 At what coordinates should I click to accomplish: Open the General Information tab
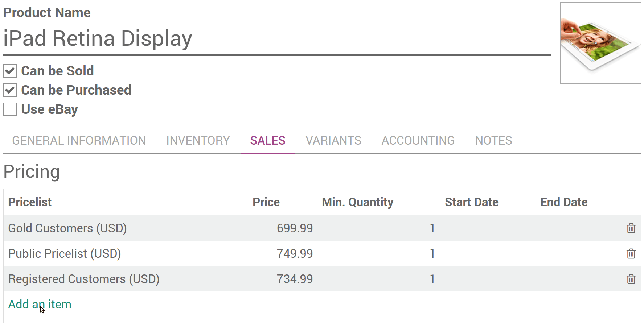pyautogui.click(x=79, y=140)
